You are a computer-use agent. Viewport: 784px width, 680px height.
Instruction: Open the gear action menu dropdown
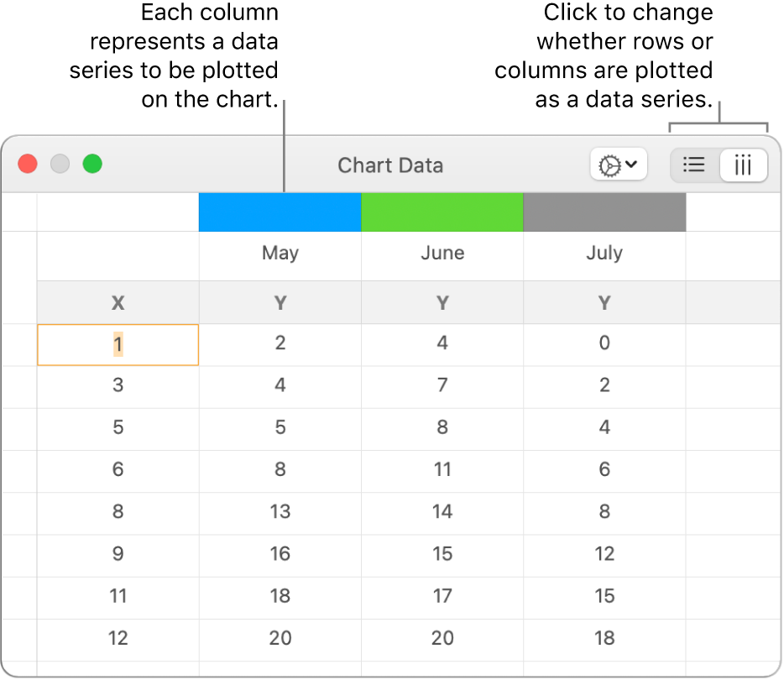click(x=618, y=165)
